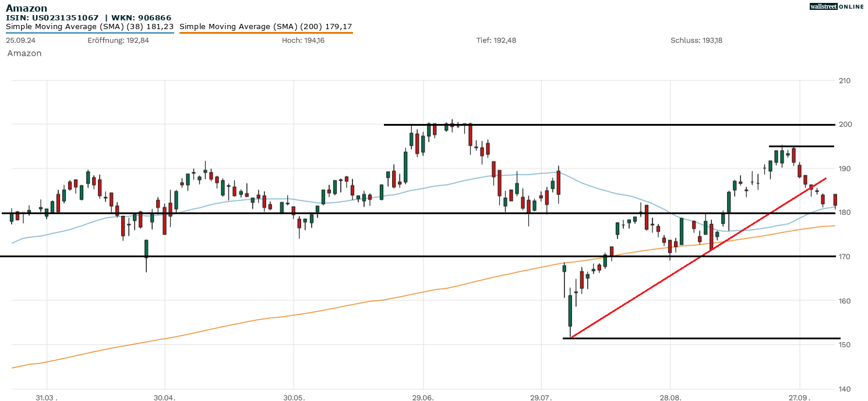The width and height of the screenshot is (868, 401).
Task: Select the ISIN US0231351067 text
Action: pyautogui.click(x=52, y=18)
